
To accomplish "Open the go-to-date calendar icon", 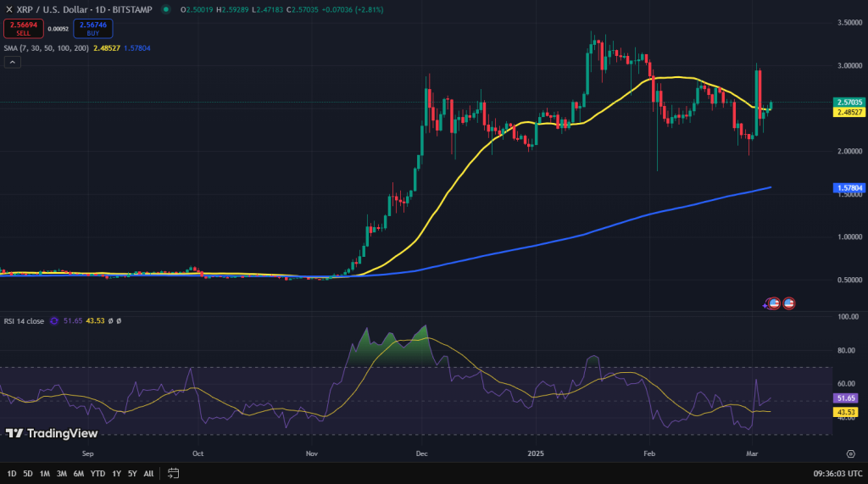I will coord(173,474).
